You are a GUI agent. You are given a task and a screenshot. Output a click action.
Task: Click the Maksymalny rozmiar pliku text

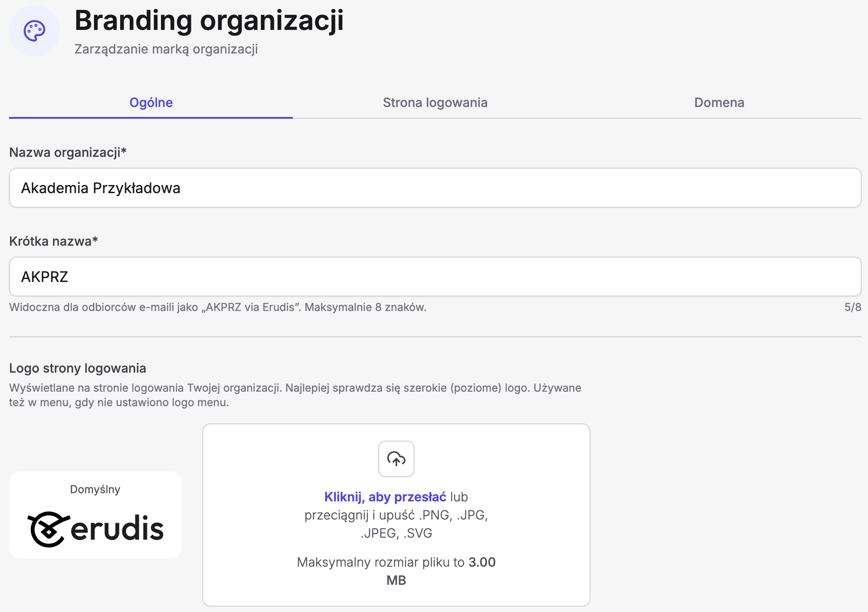pos(396,571)
